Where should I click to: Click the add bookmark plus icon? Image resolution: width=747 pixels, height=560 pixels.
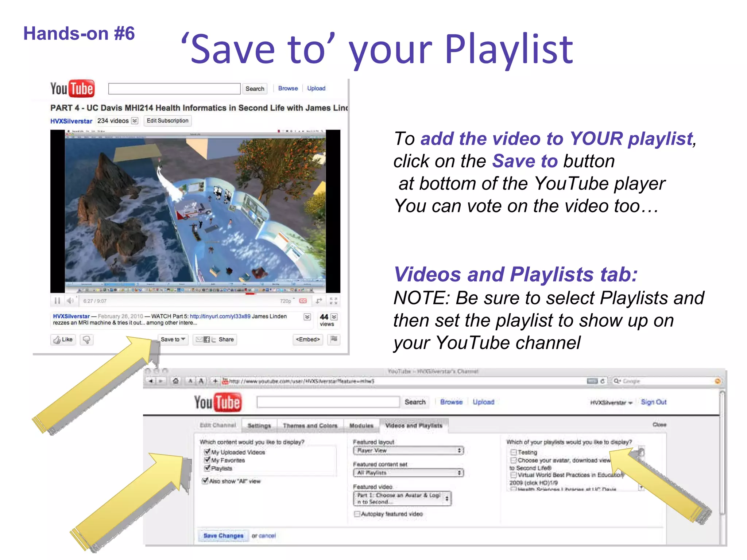215,381
